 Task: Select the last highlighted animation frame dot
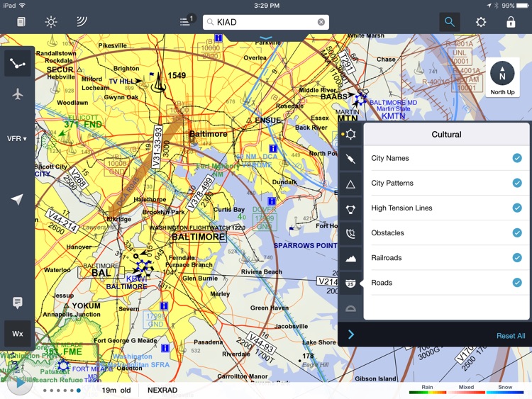78,390
